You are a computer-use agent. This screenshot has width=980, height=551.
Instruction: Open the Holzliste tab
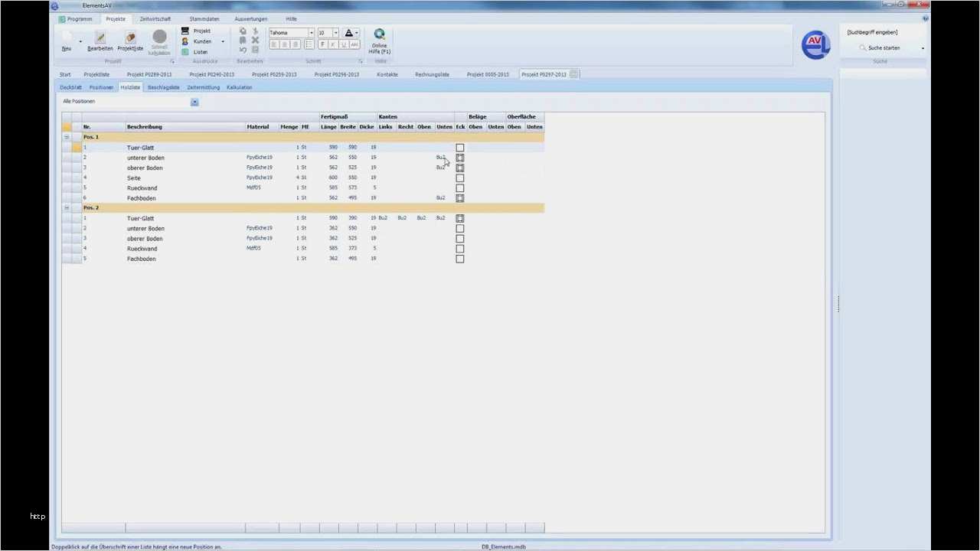(129, 87)
